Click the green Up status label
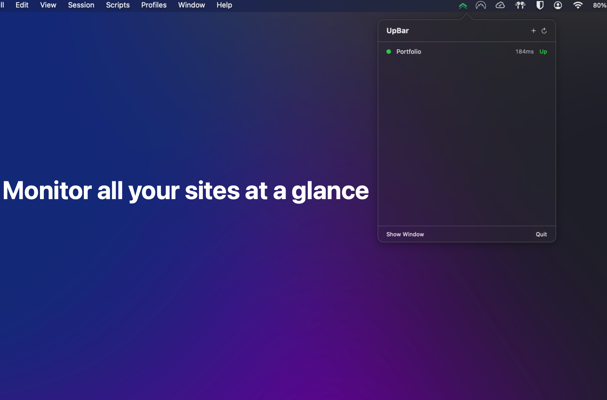Viewport: 607px width, 400px height. [x=543, y=52]
